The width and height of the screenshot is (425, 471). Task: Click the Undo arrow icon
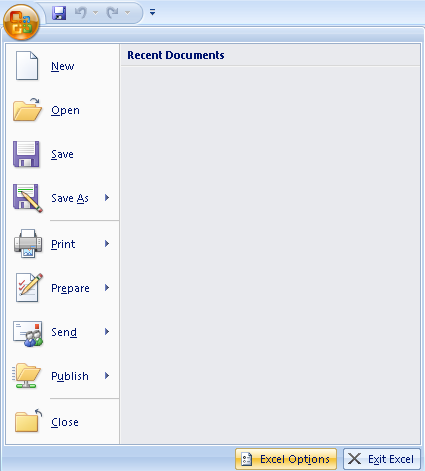(x=81, y=13)
